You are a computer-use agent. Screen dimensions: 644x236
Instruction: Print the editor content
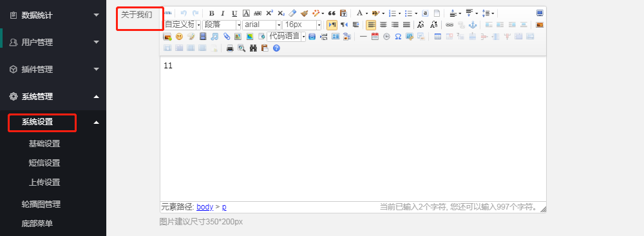point(230,48)
